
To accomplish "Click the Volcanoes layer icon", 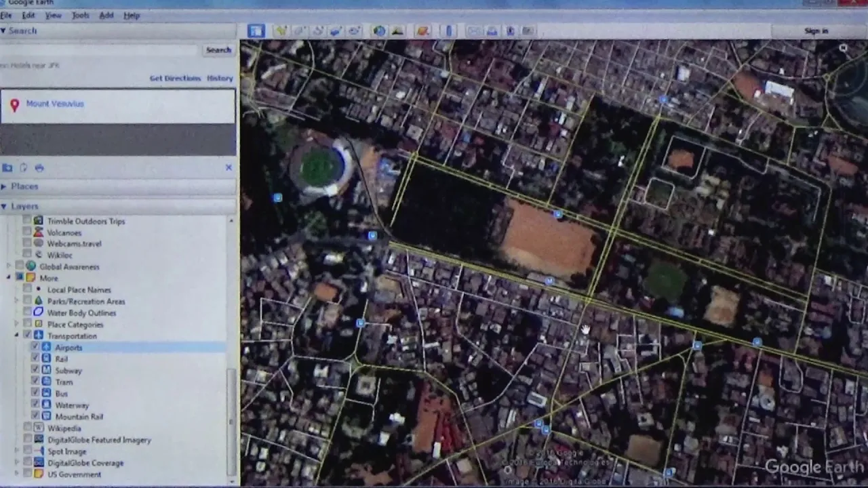I will point(39,232).
